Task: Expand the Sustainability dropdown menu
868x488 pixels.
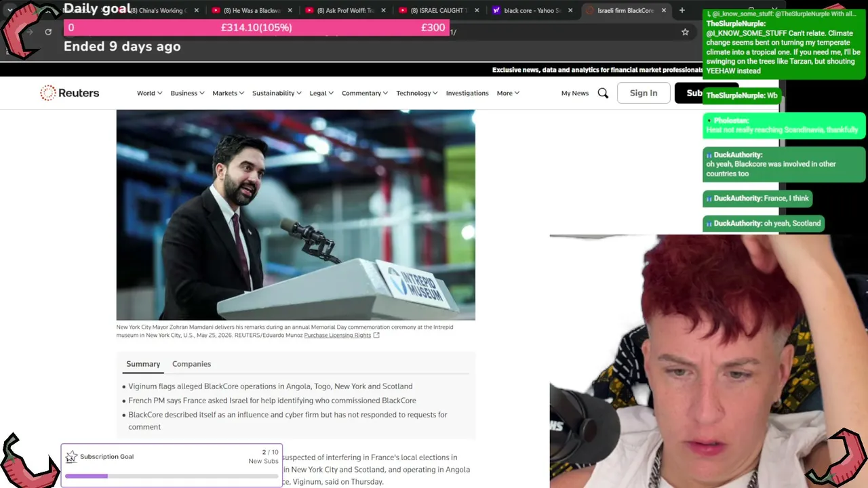Action: click(277, 93)
